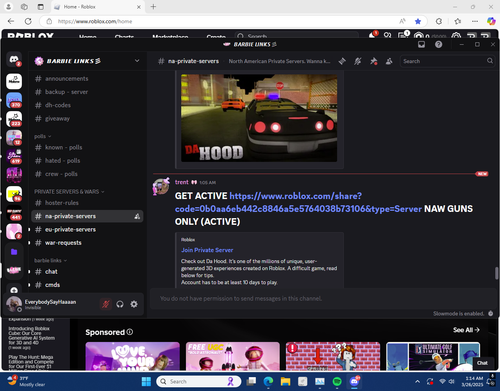Click Play The Hunt news link

coord(31,362)
